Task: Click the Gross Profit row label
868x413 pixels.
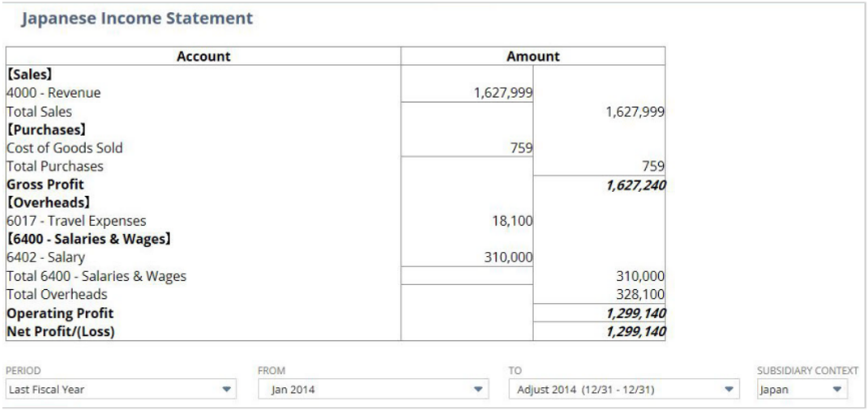Action: pos(45,185)
